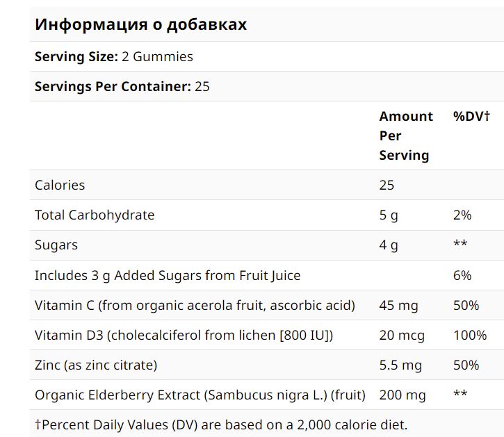Select the Zinc (as zinc citrate) label
The height and width of the screenshot is (437, 504).
click(96, 365)
